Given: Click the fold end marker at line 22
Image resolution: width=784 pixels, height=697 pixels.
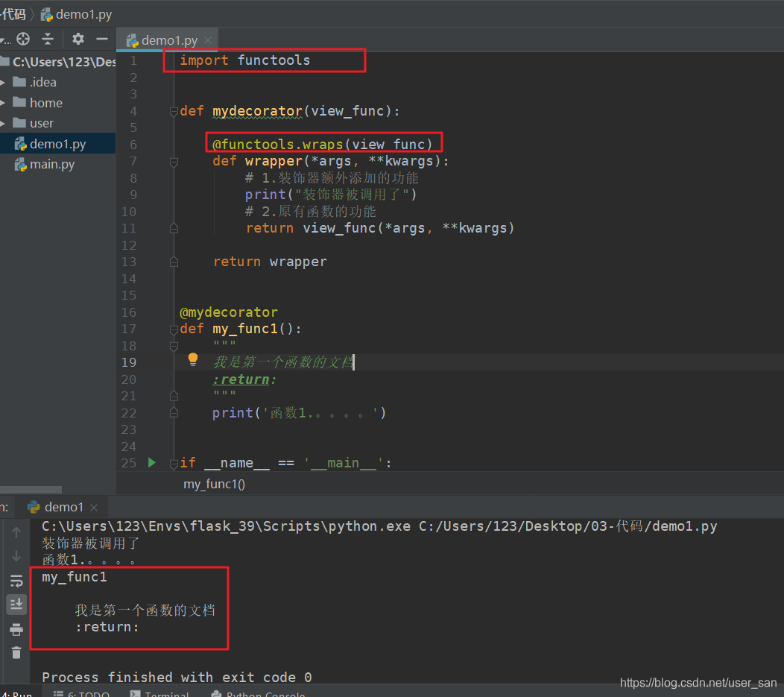Looking at the screenshot, I should coord(174,412).
